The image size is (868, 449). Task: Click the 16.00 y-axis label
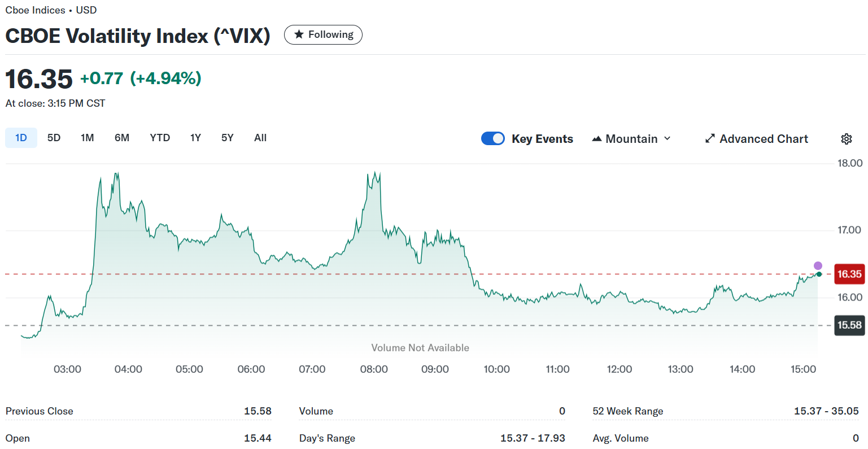[x=850, y=297]
